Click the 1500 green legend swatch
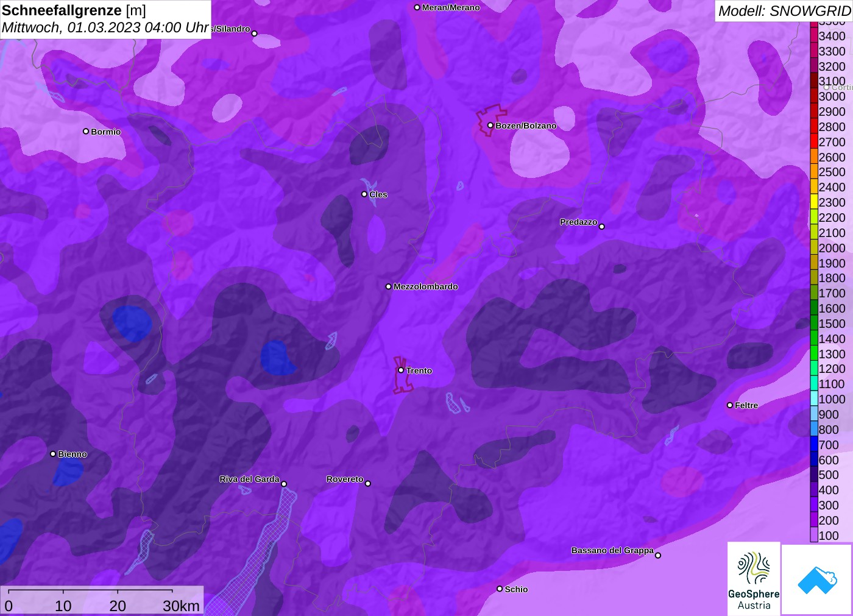The width and height of the screenshot is (853, 616). coord(814,324)
